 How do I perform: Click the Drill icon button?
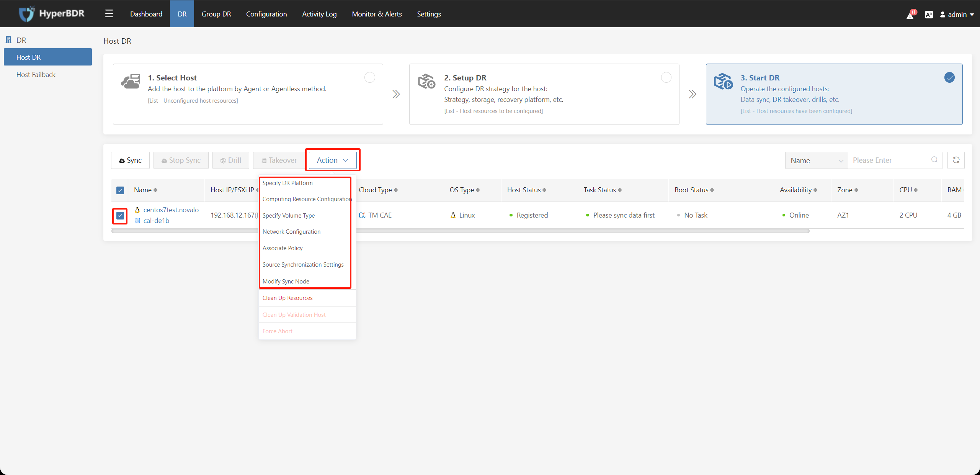[x=230, y=160]
